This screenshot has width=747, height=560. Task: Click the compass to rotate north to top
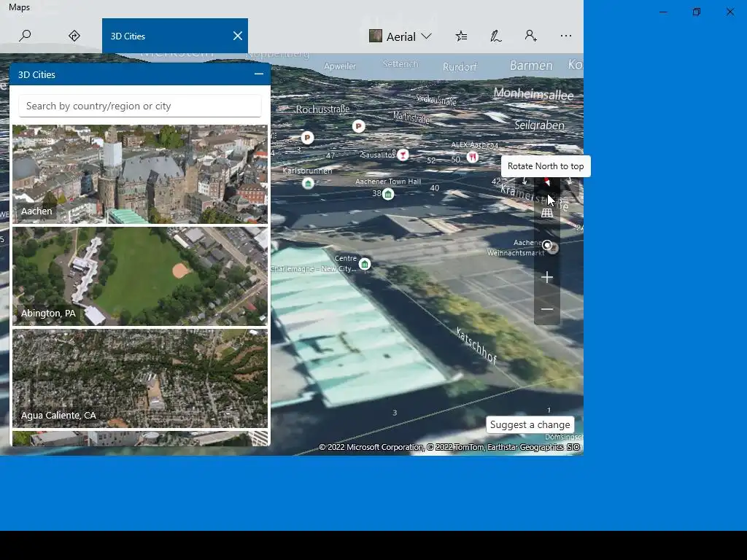547,182
